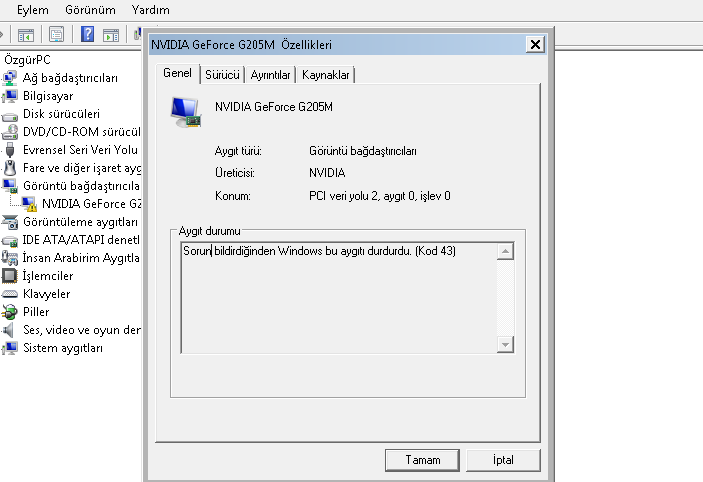Screen dimensions: 703x482
Task: Click the Piller battery icon
Action: pyautogui.click(x=11, y=312)
